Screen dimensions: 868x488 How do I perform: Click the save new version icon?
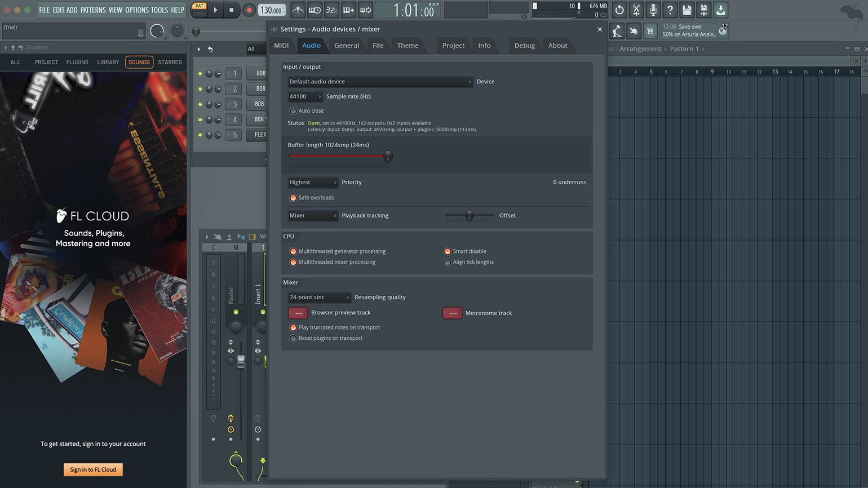tap(704, 10)
